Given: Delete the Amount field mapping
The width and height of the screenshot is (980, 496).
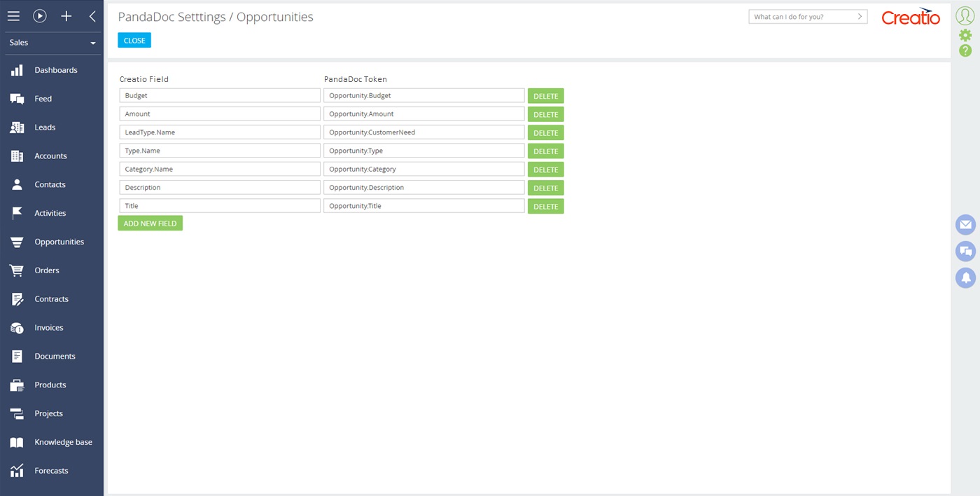Looking at the screenshot, I should [x=546, y=114].
